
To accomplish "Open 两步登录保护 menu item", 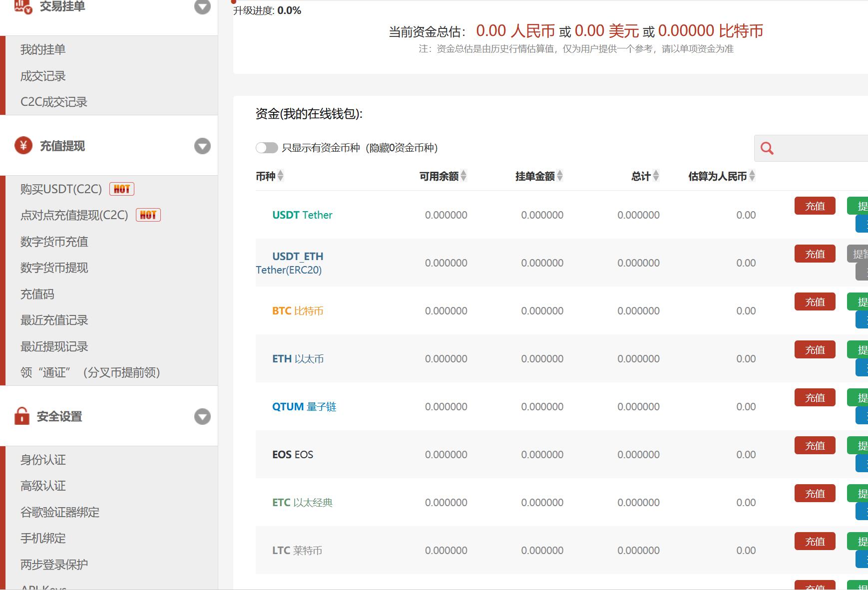I will (x=54, y=565).
